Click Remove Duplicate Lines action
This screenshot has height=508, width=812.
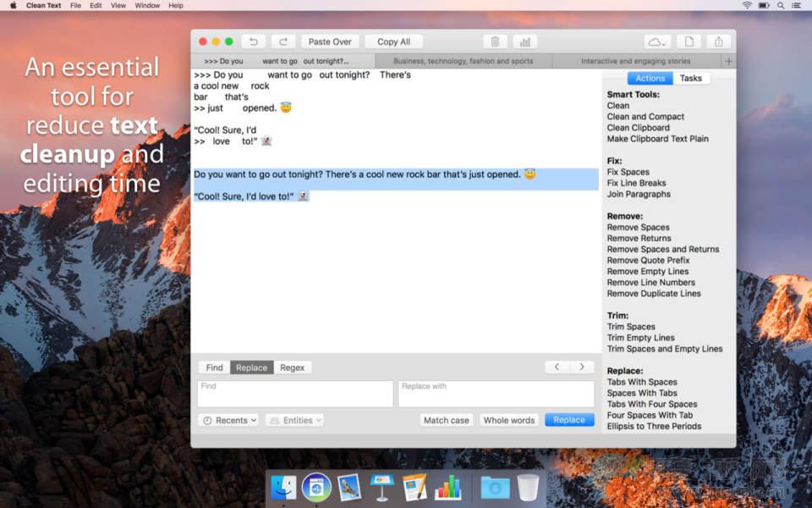tap(654, 294)
